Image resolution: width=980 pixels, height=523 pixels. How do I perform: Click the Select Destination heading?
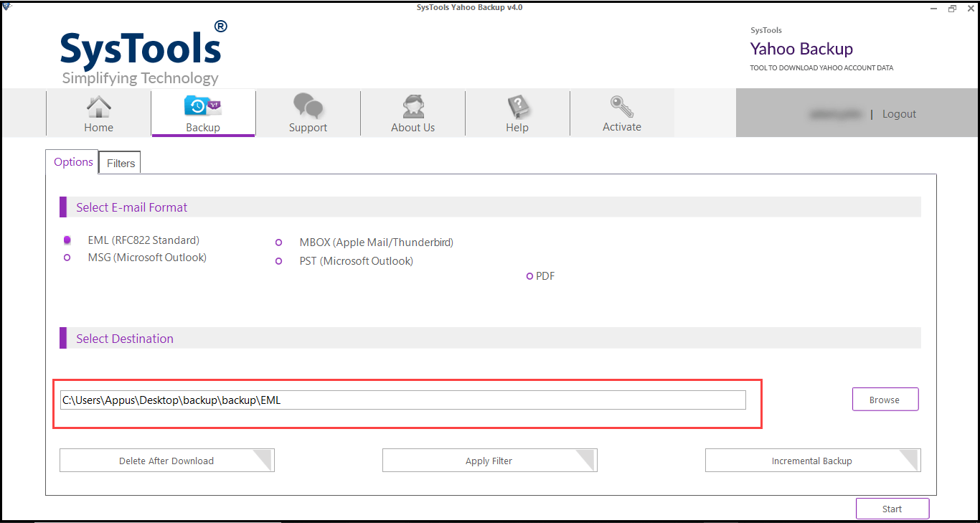pos(125,339)
